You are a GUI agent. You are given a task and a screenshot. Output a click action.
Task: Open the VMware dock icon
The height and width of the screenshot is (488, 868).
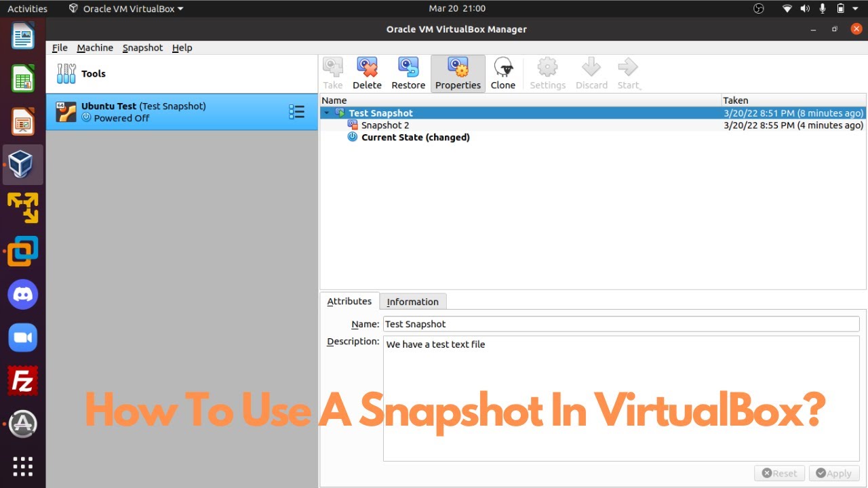23,251
